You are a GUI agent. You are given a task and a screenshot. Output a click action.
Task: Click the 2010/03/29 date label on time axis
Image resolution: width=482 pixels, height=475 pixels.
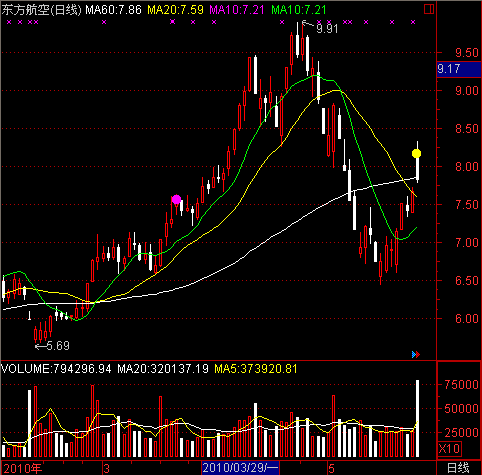tap(240, 468)
